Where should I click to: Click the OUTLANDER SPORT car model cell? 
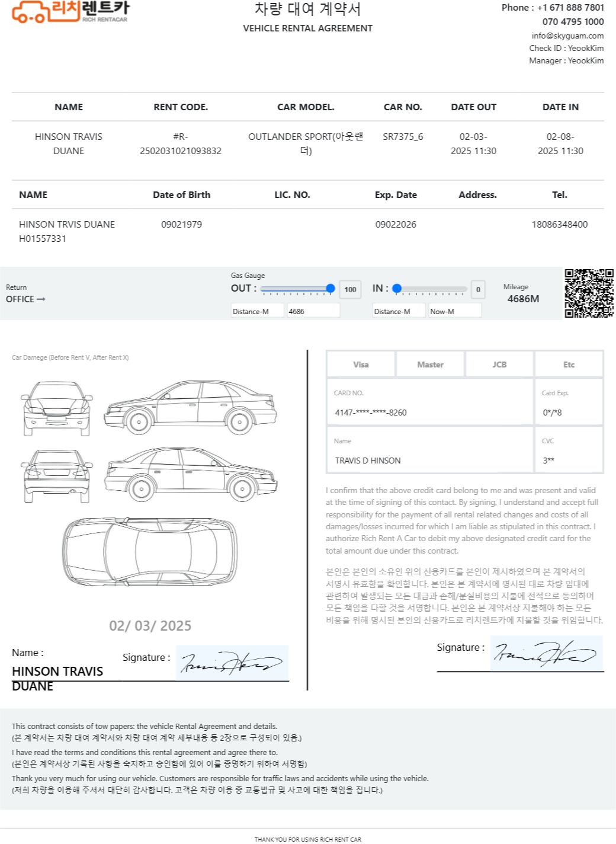(x=306, y=143)
